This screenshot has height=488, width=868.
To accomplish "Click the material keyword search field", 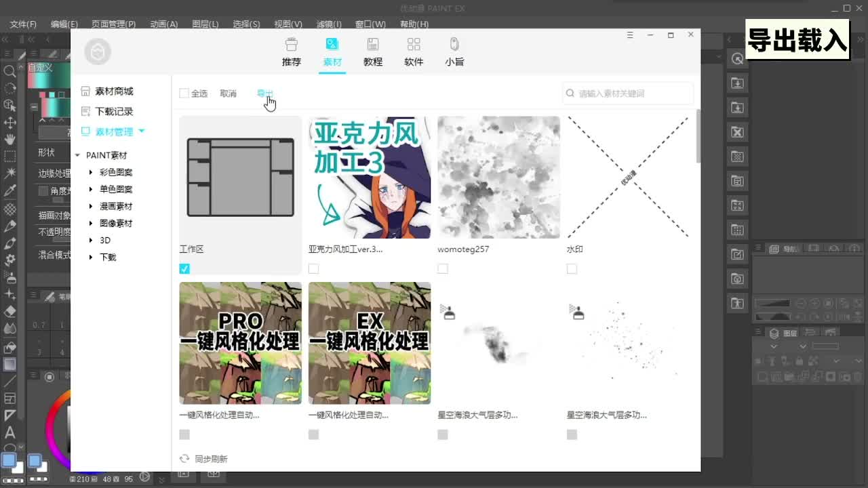I will [628, 94].
